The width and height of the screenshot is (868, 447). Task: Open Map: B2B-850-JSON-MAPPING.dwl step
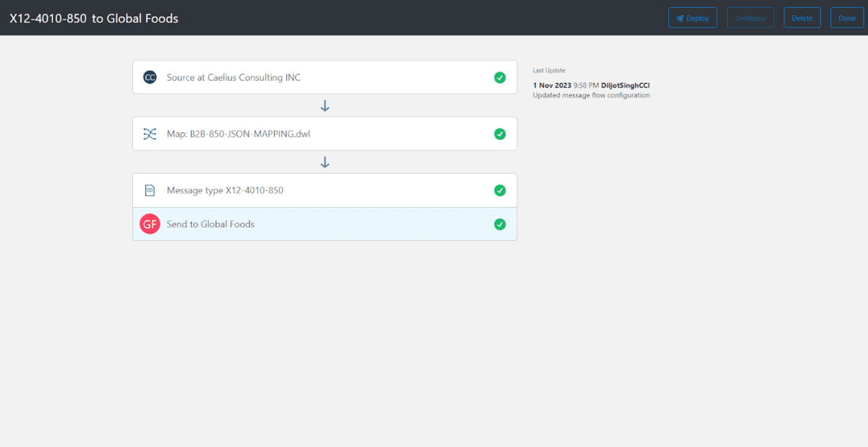[325, 134]
